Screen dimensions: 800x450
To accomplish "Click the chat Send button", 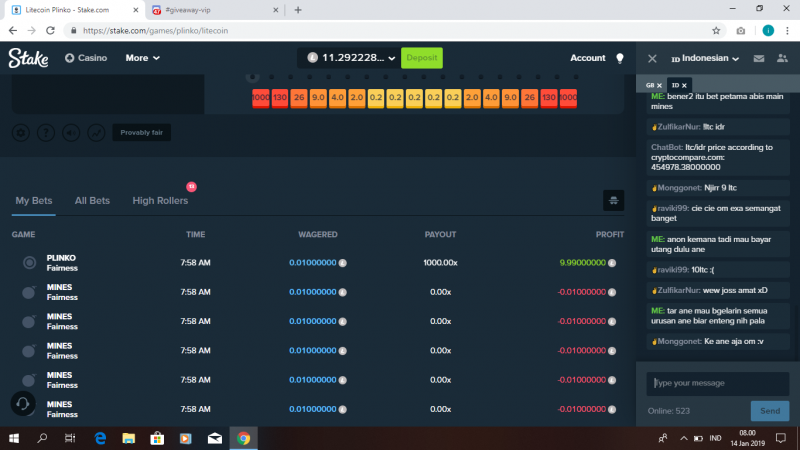I will [770, 411].
